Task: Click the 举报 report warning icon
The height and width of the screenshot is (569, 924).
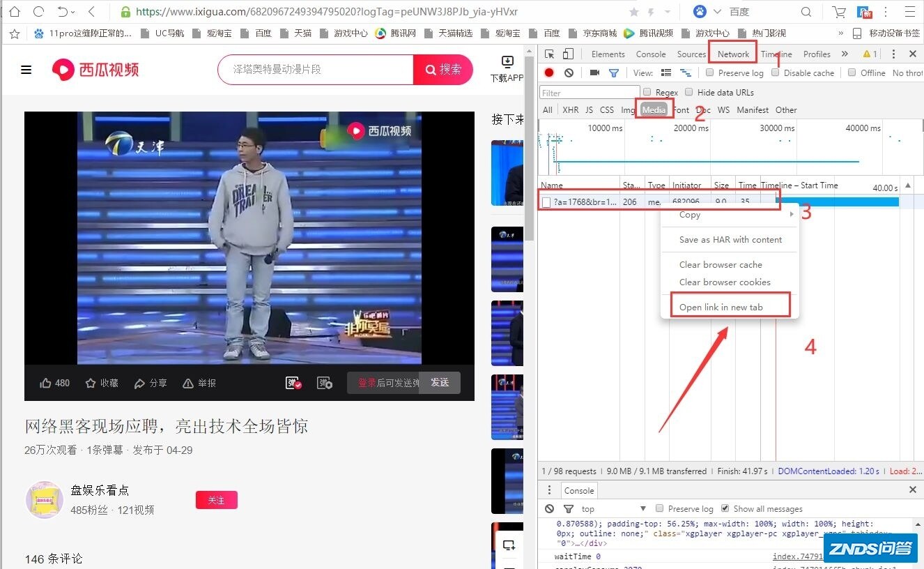Action: [x=187, y=383]
